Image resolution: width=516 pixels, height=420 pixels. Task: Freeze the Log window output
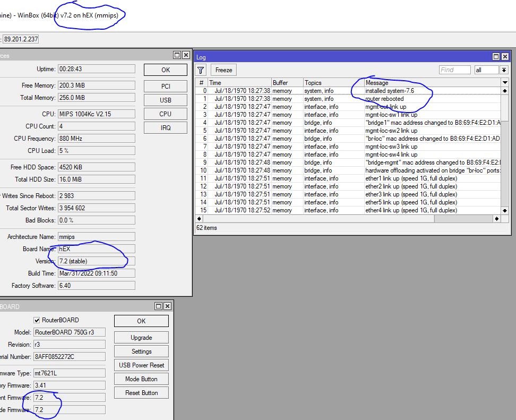pyautogui.click(x=224, y=70)
